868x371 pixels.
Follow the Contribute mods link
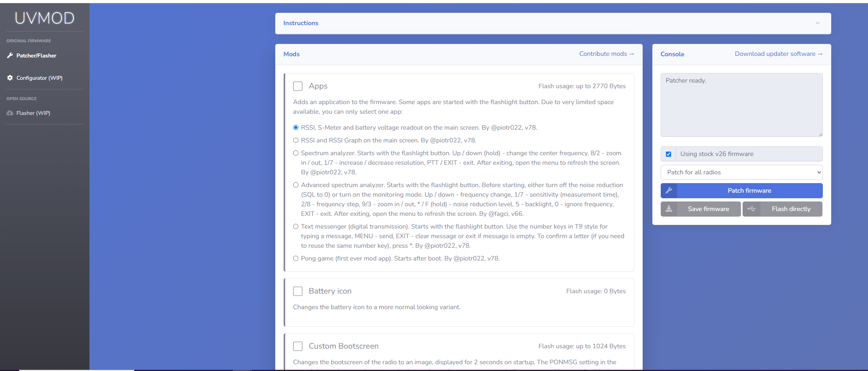click(x=606, y=54)
